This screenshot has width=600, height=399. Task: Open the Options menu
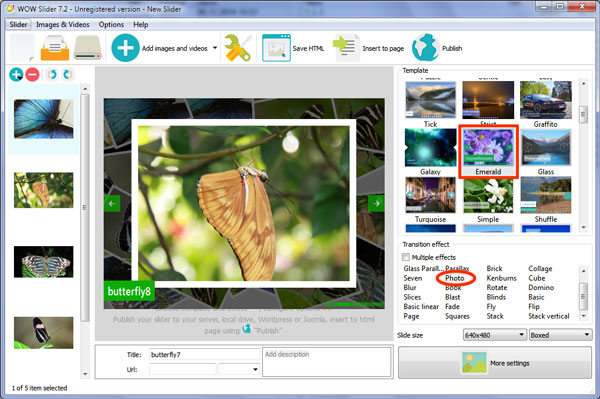111,24
